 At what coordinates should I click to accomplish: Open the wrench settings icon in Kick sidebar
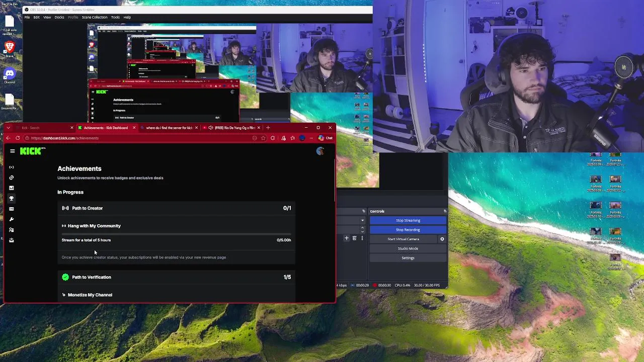pos(11,219)
